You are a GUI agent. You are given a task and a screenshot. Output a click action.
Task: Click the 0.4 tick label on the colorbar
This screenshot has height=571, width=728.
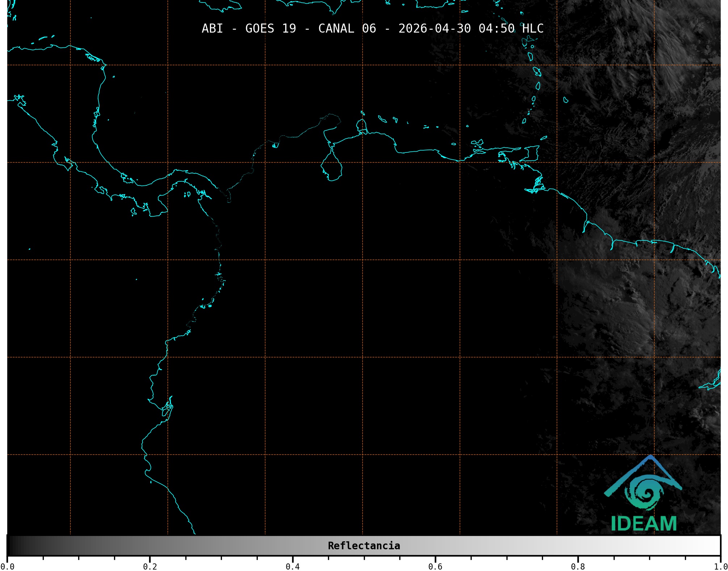coord(293,567)
